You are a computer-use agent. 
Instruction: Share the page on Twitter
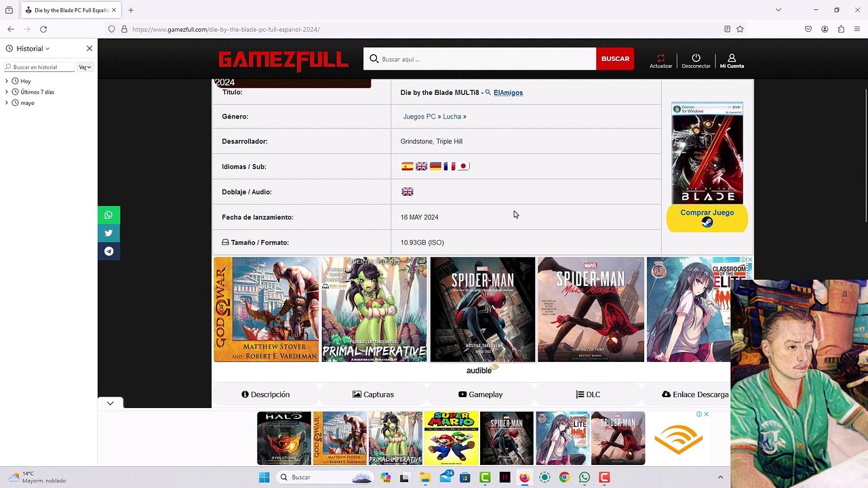point(108,233)
